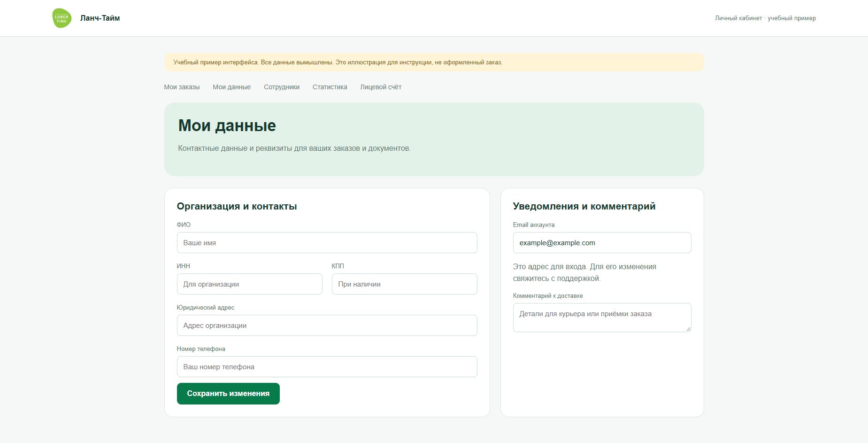
Task: Click the 'Организация и контакты' heading
Action: [x=237, y=206]
